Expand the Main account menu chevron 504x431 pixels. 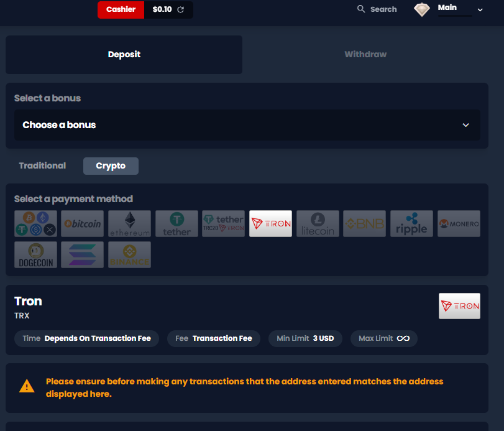[x=480, y=10]
